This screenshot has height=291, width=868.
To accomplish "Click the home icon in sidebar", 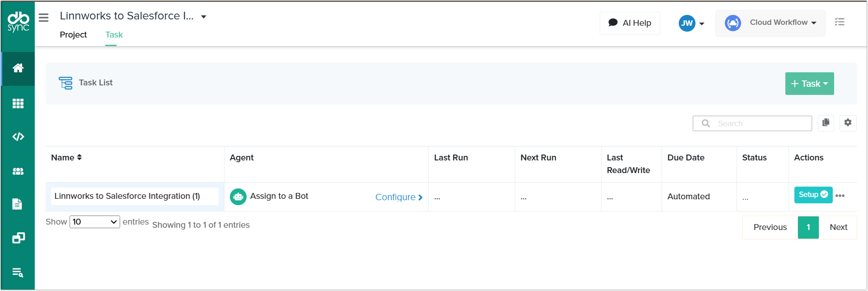I will [18, 68].
